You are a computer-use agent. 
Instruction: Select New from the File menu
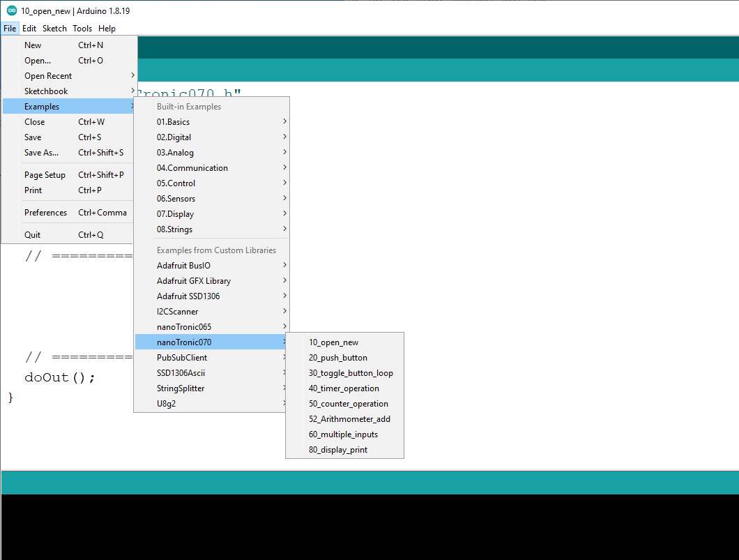33,45
